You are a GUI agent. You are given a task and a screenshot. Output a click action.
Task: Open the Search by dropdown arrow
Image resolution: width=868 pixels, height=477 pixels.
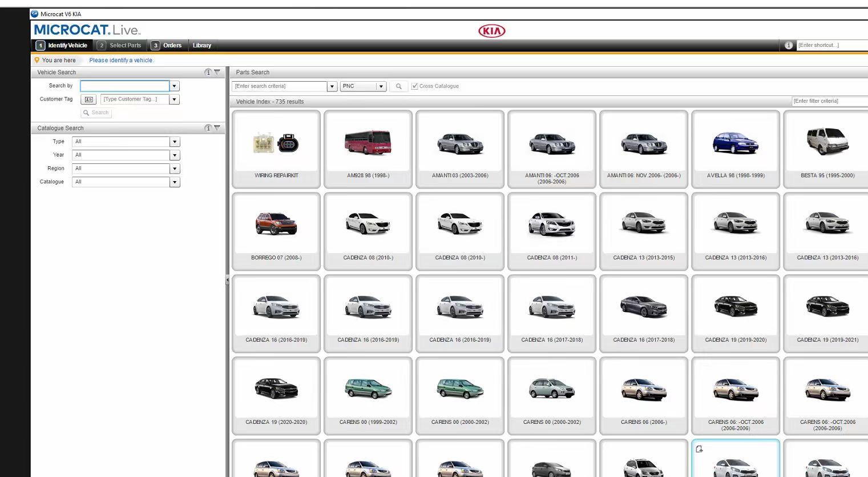pos(175,86)
